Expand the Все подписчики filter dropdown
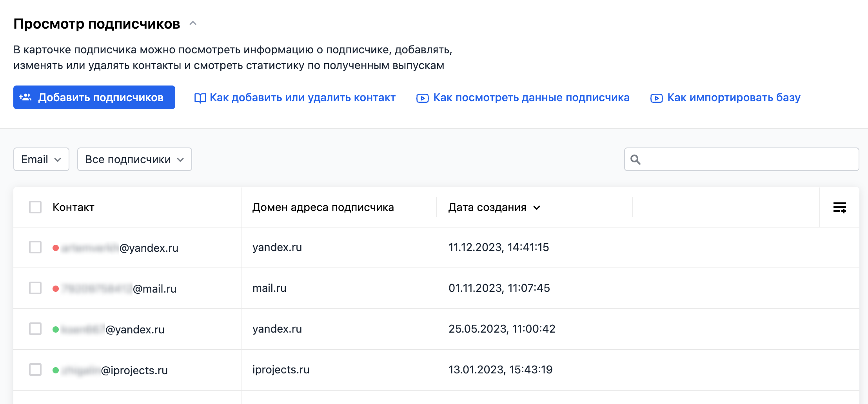 [134, 159]
